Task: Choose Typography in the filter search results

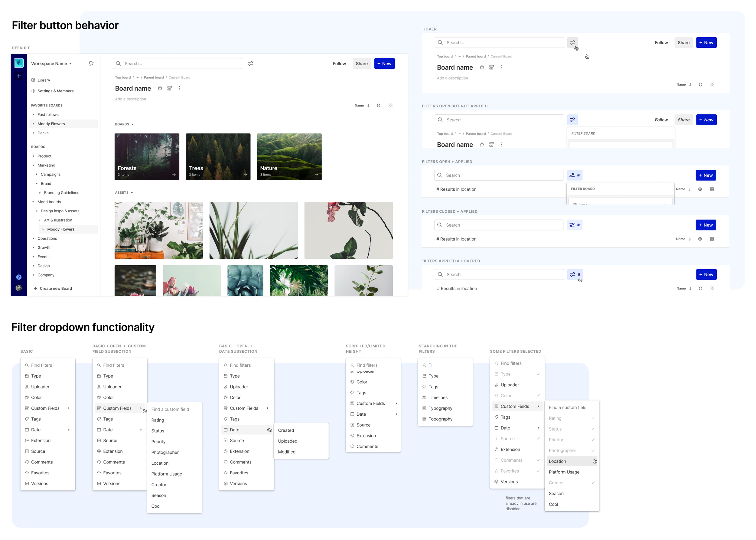Action: [x=440, y=408]
